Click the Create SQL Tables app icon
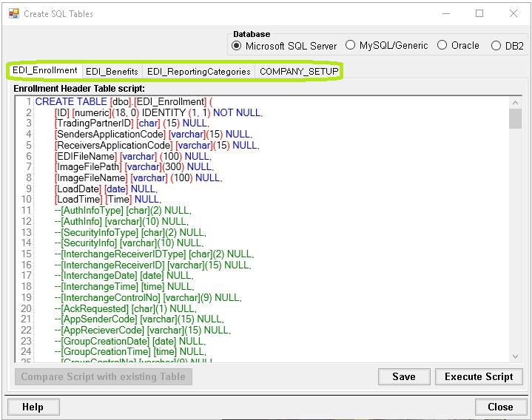This screenshot has width=532, height=420. coord(14,13)
